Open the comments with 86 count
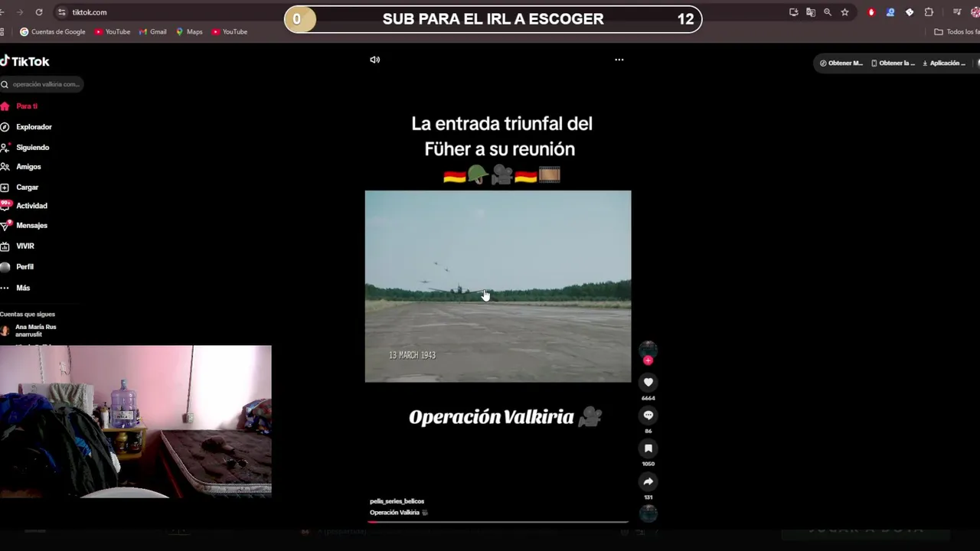Screen dimensions: 980x551 [648, 415]
